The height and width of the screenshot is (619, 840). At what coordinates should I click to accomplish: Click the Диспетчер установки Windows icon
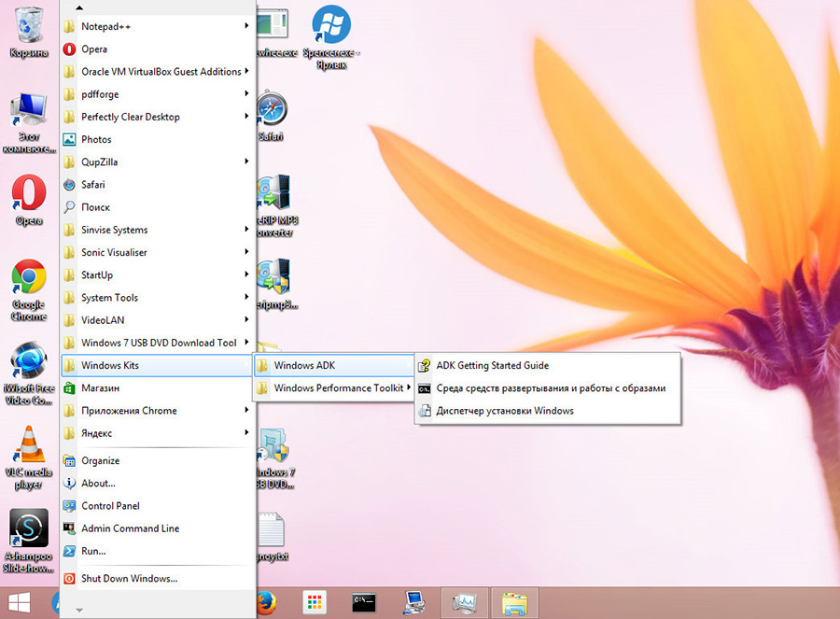(425, 411)
